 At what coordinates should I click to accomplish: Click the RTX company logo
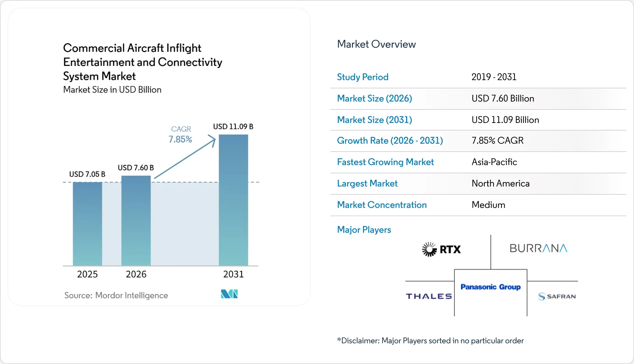441,249
